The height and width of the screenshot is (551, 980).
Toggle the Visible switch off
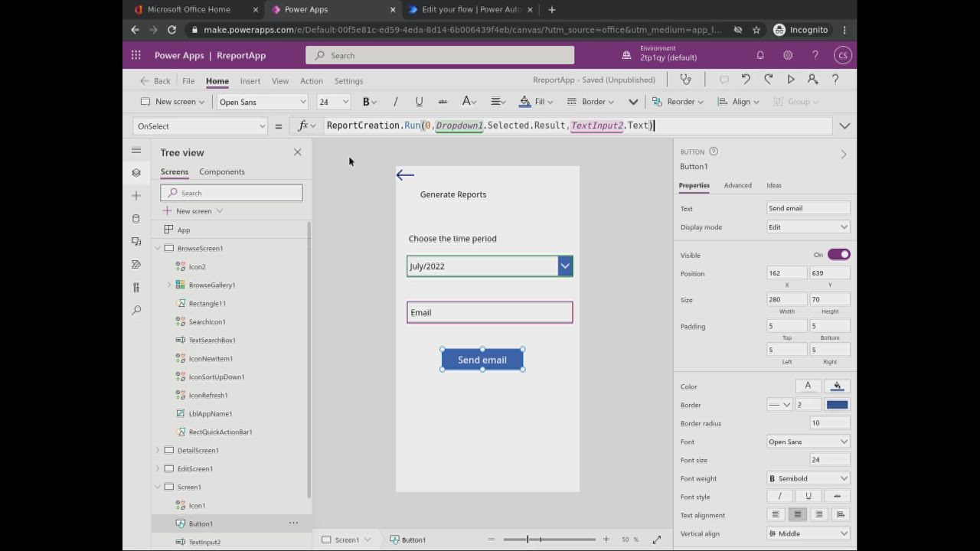pos(838,255)
